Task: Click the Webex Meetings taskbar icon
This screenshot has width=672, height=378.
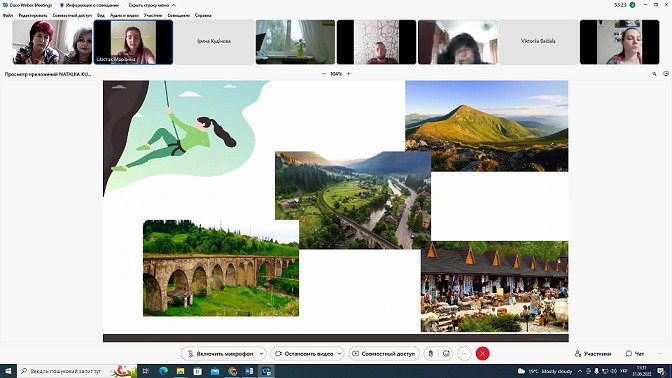Action: tap(267, 371)
